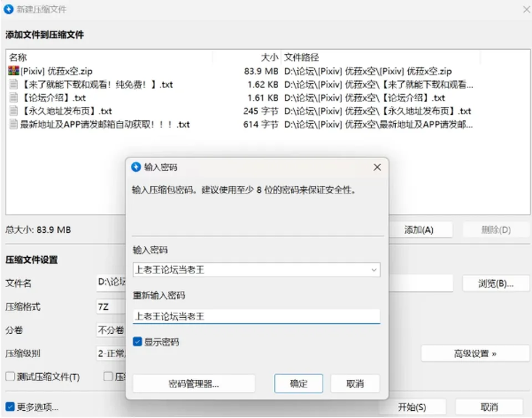Click the app logo in 输入密码 dialog title
Image resolution: width=532 pixels, height=418 pixels.
pos(136,167)
